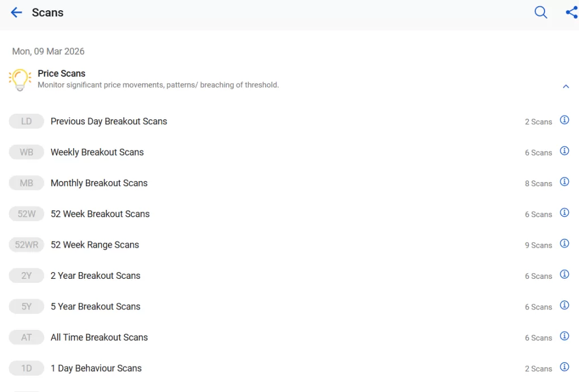
Task: Open 52 Week Breakout Scans
Action: click(x=100, y=214)
